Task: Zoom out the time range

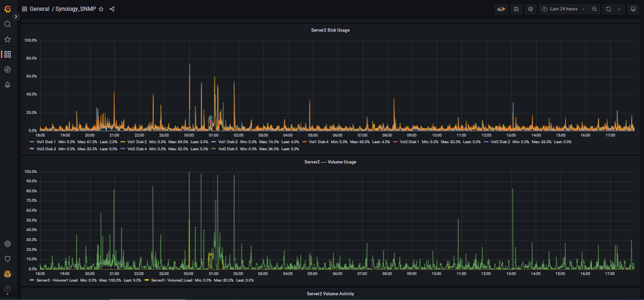Action: tap(594, 9)
